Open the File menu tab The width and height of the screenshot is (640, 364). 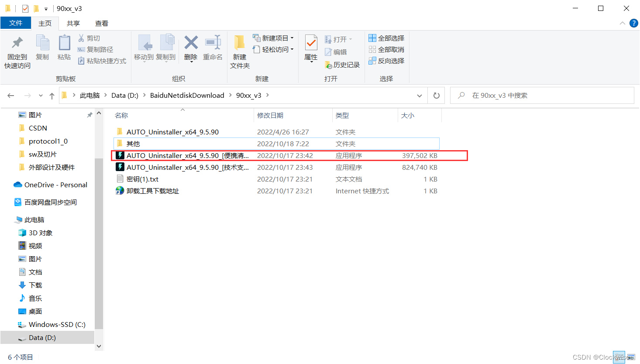point(16,23)
